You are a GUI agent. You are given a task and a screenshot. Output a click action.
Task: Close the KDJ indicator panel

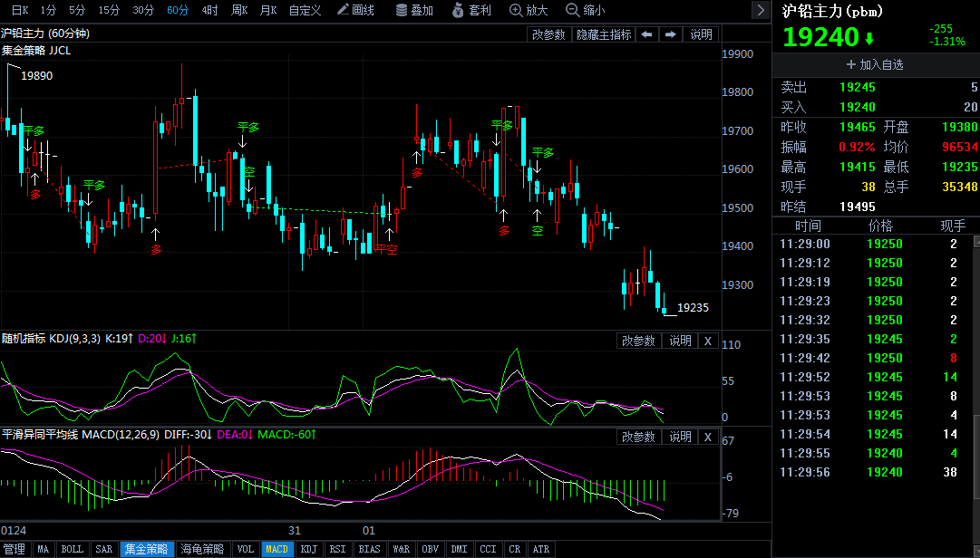click(x=707, y=341)
